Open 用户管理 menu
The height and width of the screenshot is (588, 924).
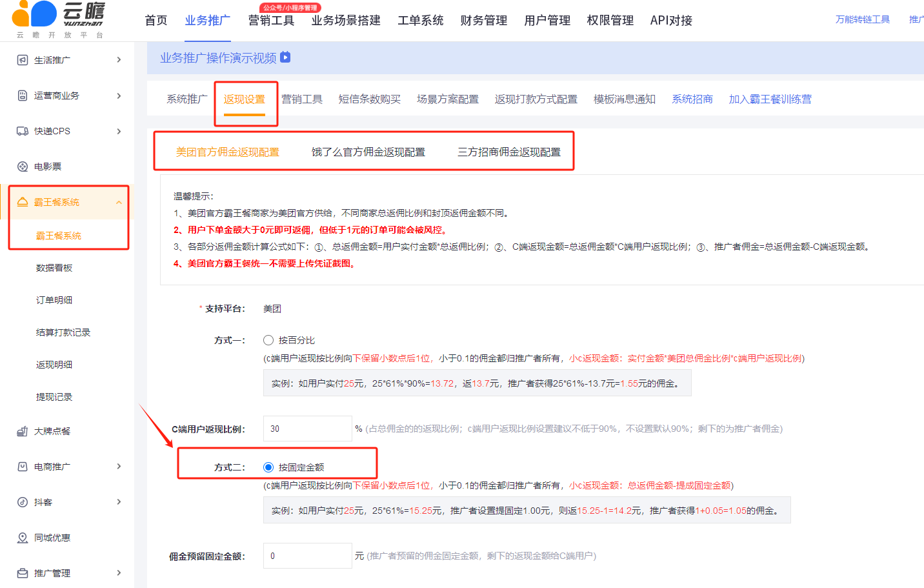coord(547,21)
